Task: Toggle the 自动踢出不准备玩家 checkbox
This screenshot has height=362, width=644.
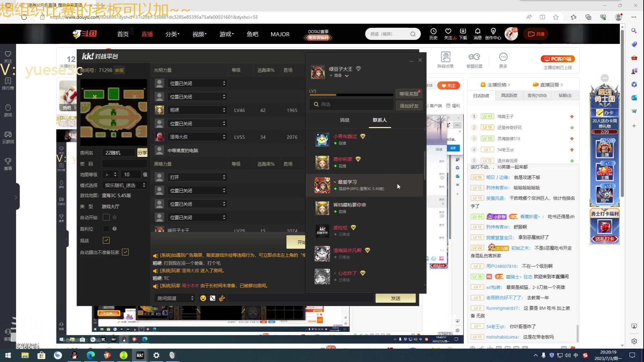Action: [x=125, y=252]
